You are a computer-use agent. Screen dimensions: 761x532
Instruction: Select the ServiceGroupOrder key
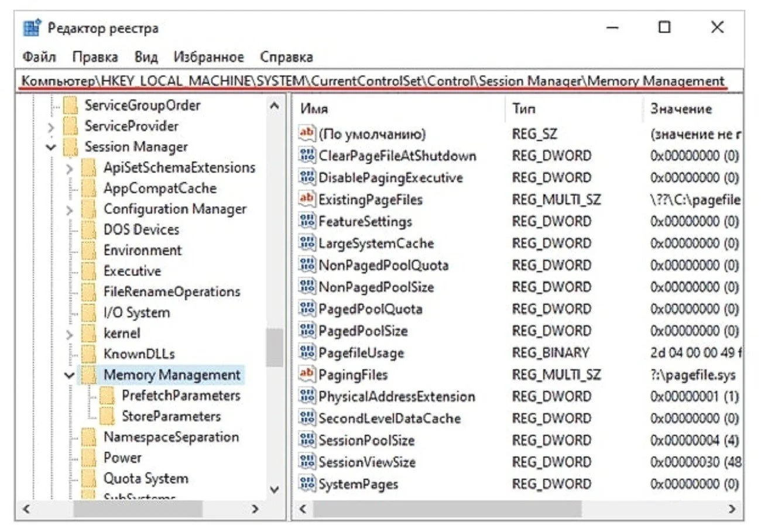coord(142,105)
